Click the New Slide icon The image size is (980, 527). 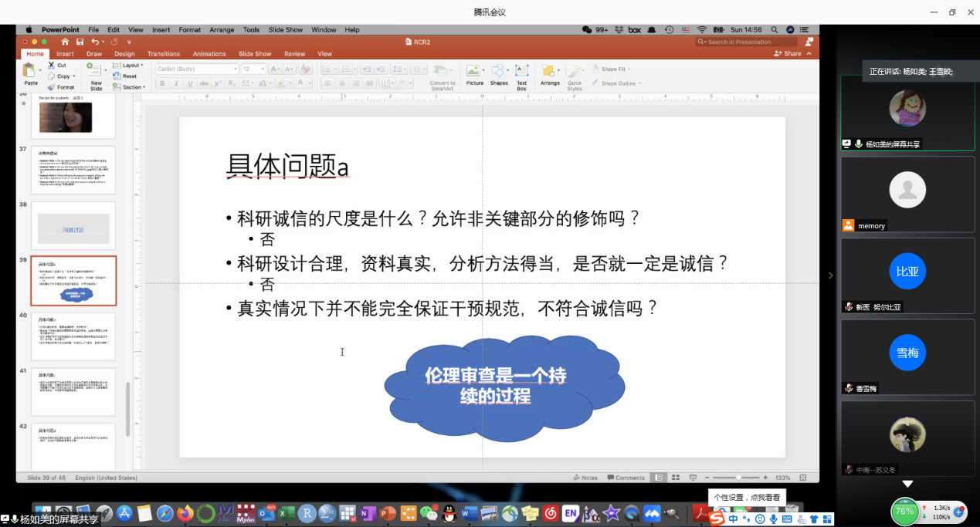point(96,70)
